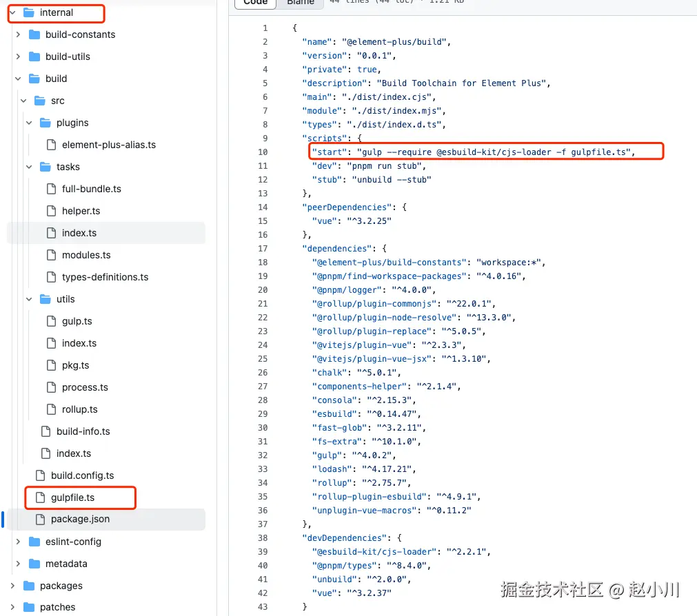Screen dimensions: 697x616
Task: Click the "peerDependencies" key text
Action: (x=347, y=207)
